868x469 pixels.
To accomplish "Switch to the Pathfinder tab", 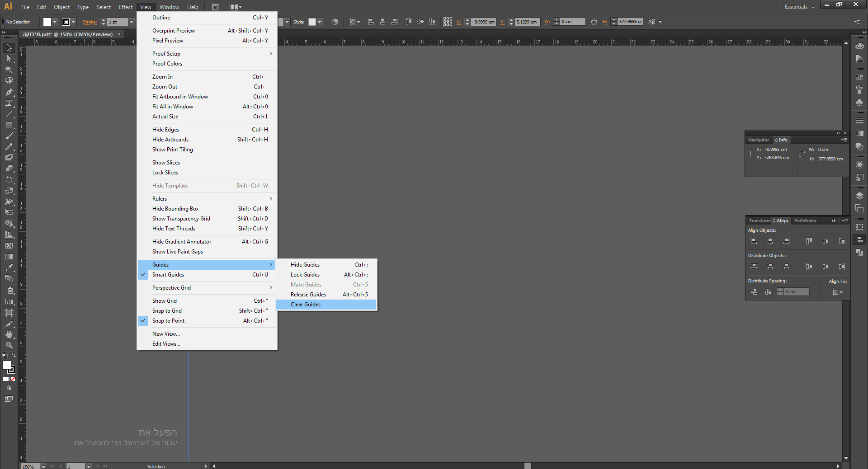I will coord(805,221).
